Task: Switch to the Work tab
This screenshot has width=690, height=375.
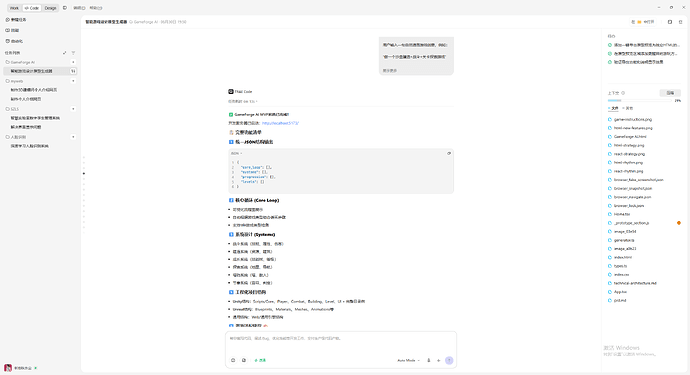Action: 14,8
